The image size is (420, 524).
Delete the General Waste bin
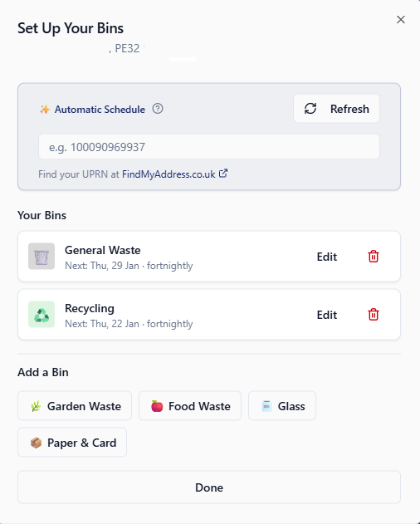coord(374,257)
